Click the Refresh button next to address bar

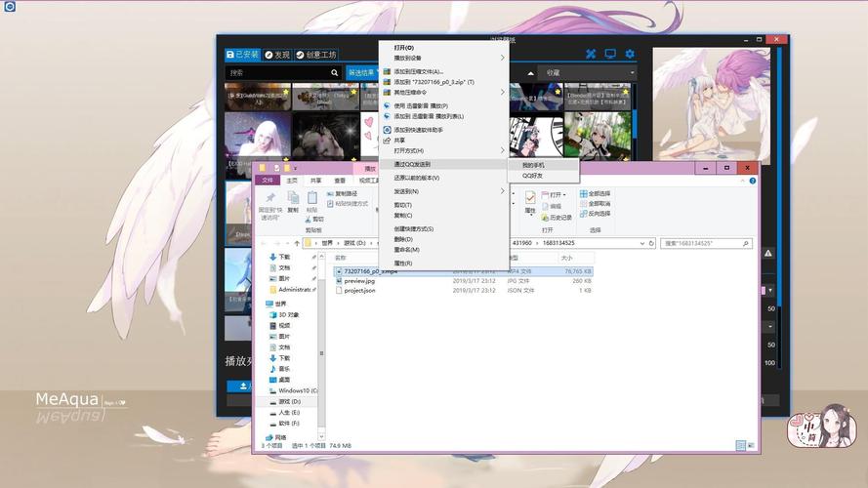pyautogui.click(x=651, y=243)
